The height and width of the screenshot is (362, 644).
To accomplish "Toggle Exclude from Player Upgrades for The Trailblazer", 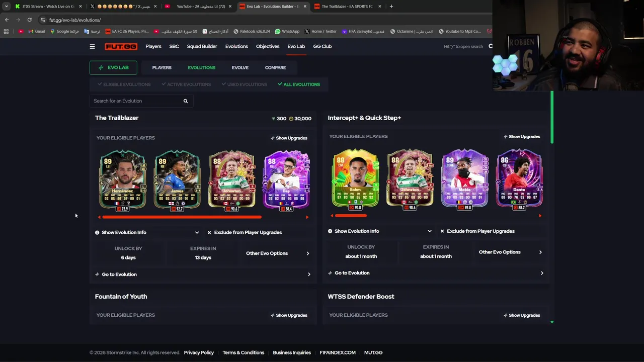I will pos(245,232).
